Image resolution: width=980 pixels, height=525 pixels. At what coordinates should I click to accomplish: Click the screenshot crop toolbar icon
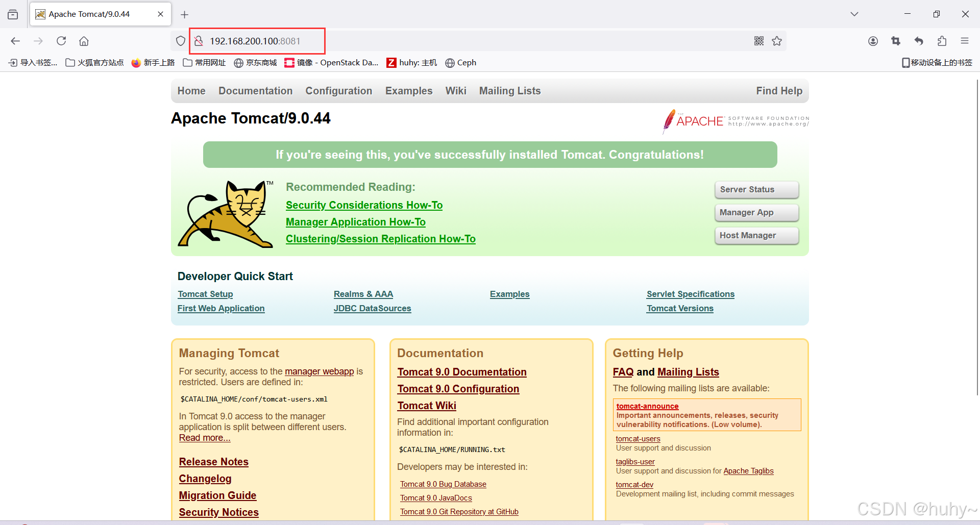(896, 41)
